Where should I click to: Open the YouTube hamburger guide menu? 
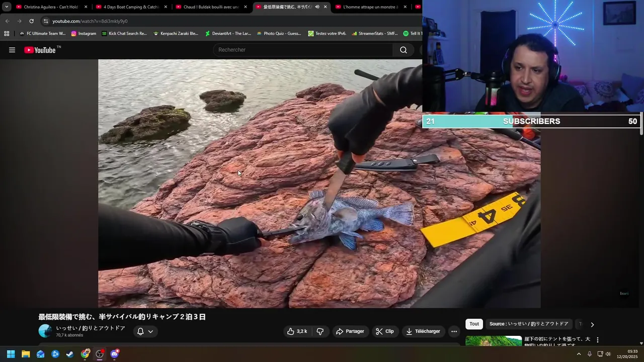(12, 50)
